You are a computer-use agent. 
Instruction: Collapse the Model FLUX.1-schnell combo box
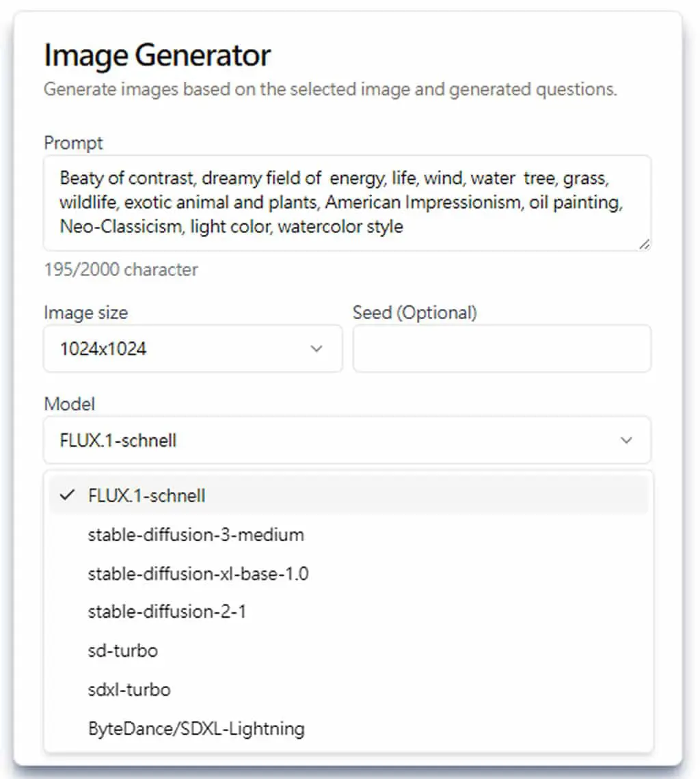(x=347, y=440)
